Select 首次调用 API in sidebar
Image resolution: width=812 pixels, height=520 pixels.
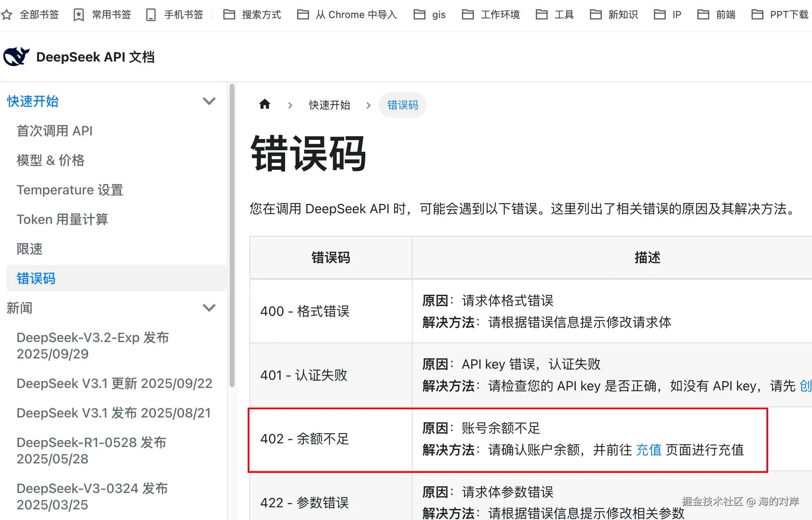(55, 131)
